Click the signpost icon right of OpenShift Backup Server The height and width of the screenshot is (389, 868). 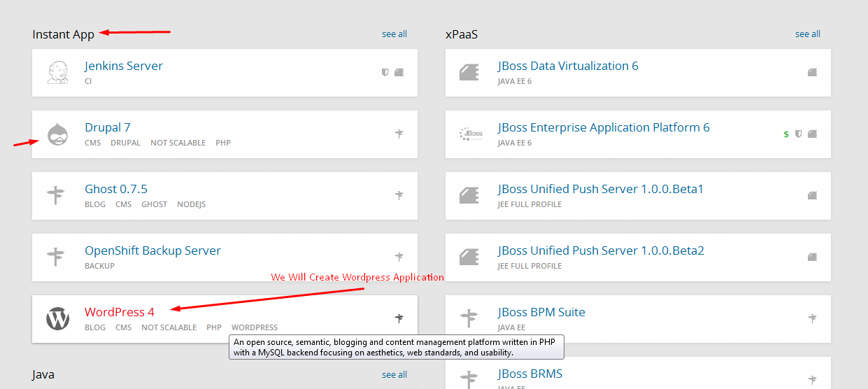pyautogui.click(x=399, y=257)
